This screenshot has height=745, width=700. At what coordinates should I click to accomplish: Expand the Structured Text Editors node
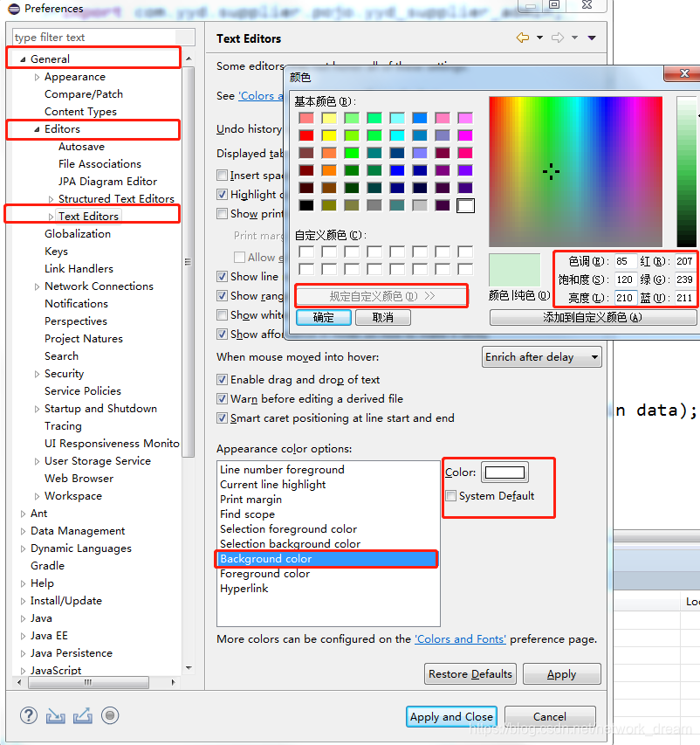(x=51, y=199)
